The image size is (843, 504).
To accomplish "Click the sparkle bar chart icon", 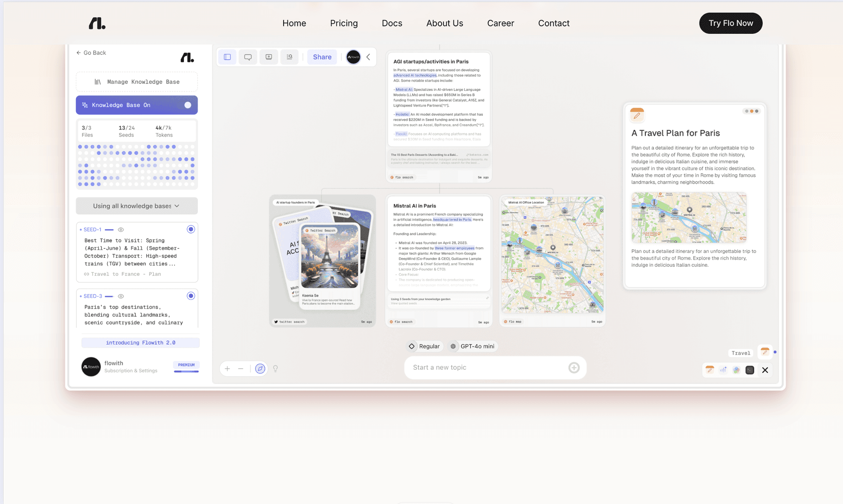I will coord(723,370).
